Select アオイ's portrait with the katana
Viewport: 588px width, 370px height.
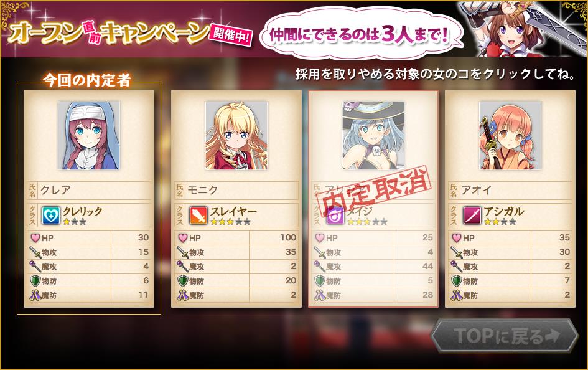click(x=510, y=135)
